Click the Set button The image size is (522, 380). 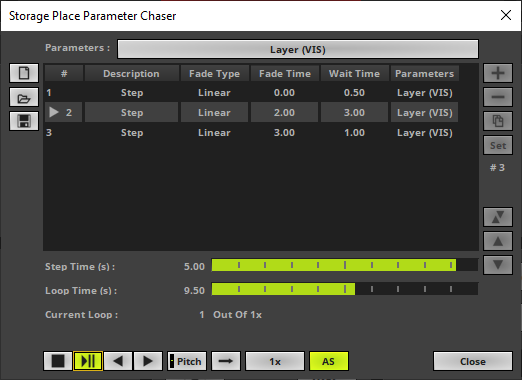point(498,145)
